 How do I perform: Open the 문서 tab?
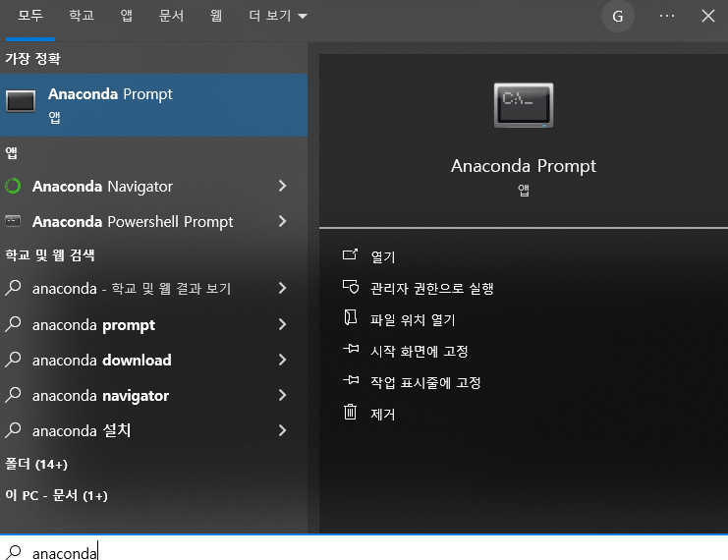point(171,16)
